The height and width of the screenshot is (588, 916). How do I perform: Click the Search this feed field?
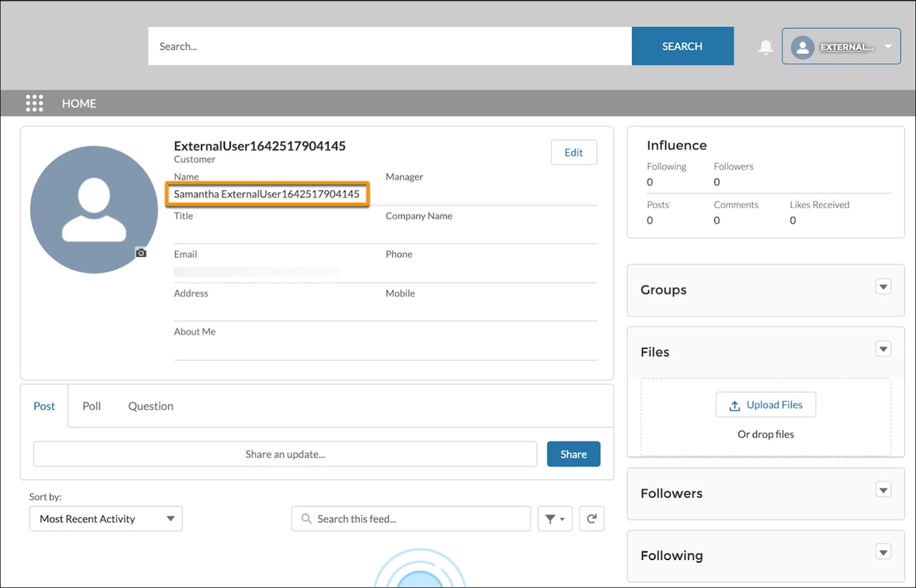tap(411, 519)
